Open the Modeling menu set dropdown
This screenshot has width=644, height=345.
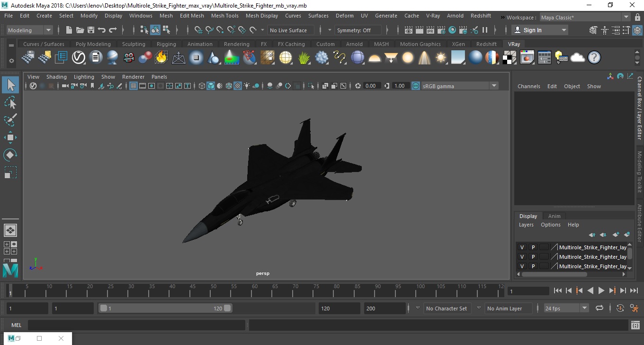[29, 30]
